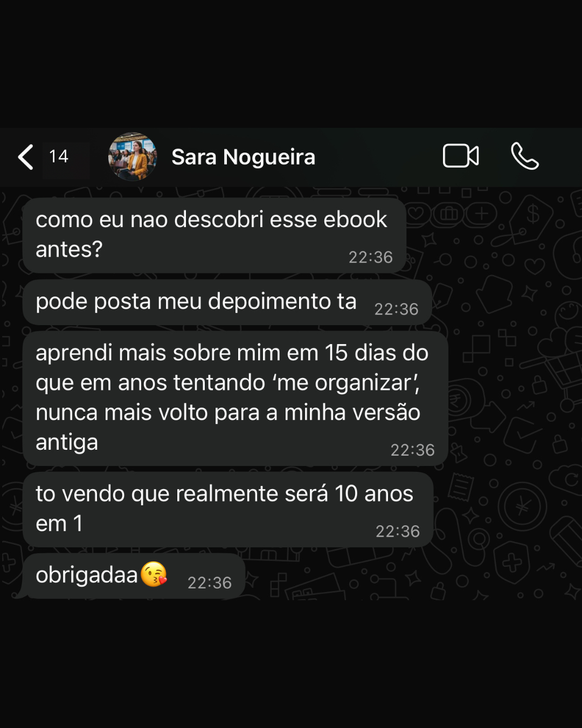This screenshot has height=728, width=582.
Task: Select the 'obrigadaa' message bubble
Action: coord(134,575)
